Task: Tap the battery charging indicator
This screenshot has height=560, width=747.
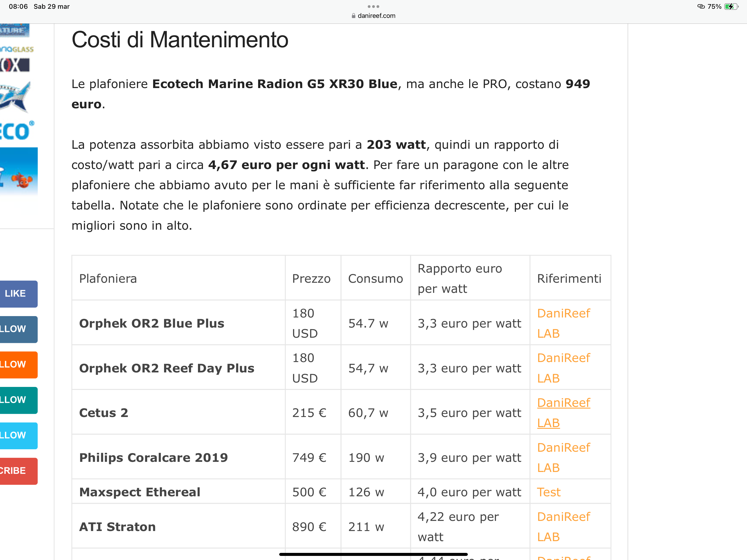Action: (731, 6)
